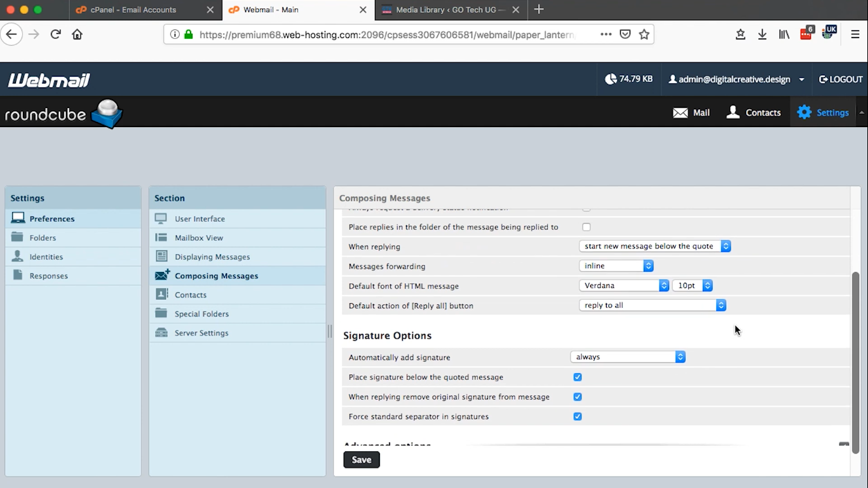Open the Firefox hamburger menu
This screenshot has width=868, height=488.
[855, 34]
